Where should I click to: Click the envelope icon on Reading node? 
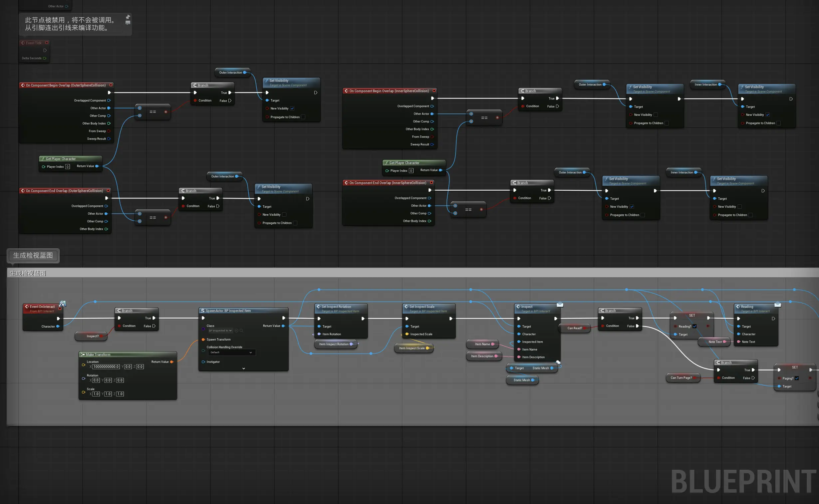778,304
